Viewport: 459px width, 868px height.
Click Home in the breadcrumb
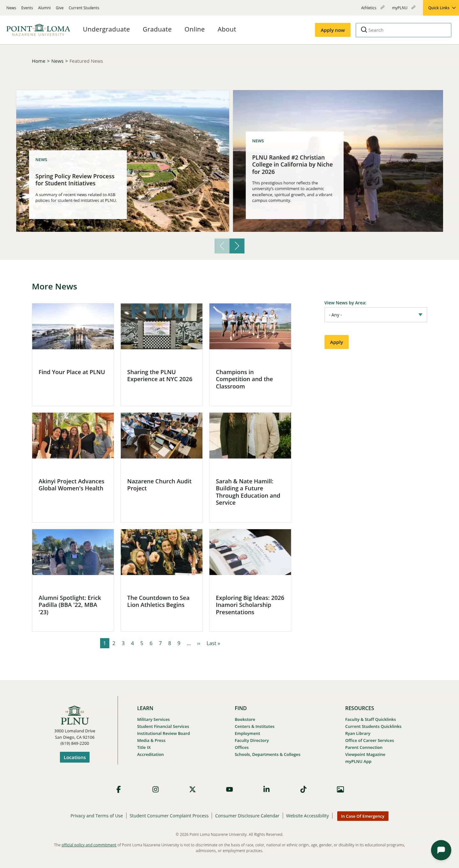[39, 61]
